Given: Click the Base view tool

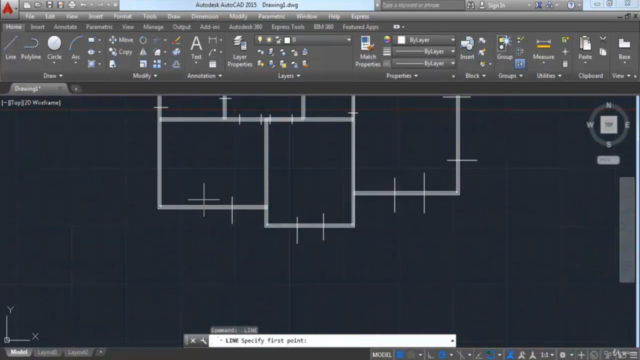Looking at the screenshot, I should (x=624, y=48).
